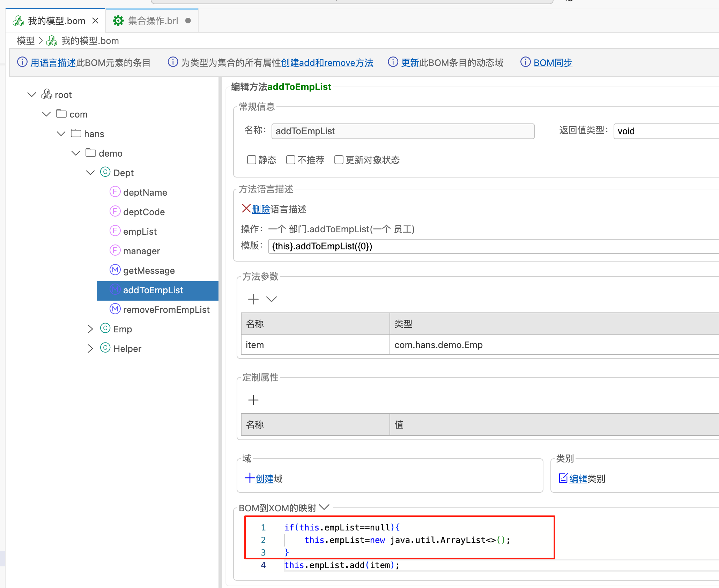Click the plus icon under 定制属性
The height and width of the screenshot is (588, 719).
(x=253, y=400)
